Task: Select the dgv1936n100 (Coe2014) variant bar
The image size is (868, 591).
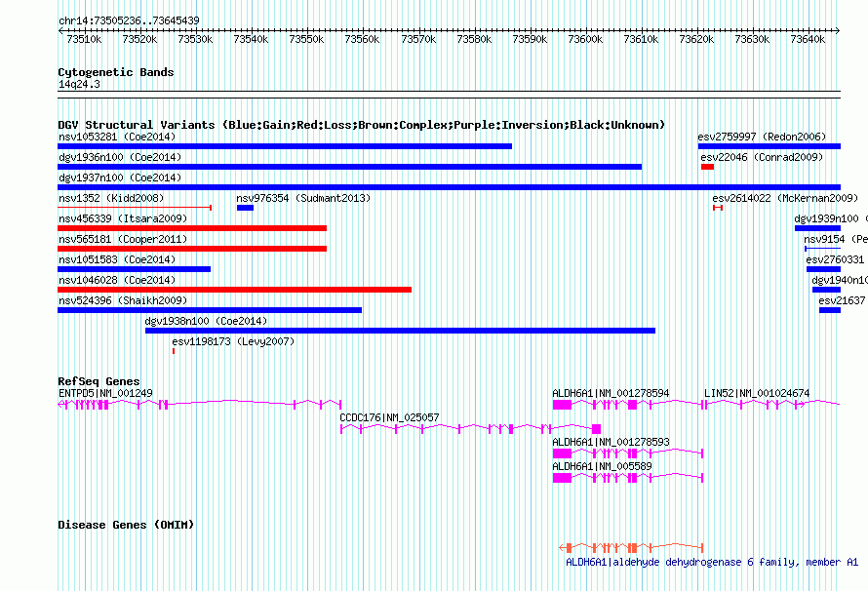Action: (350, 167)
